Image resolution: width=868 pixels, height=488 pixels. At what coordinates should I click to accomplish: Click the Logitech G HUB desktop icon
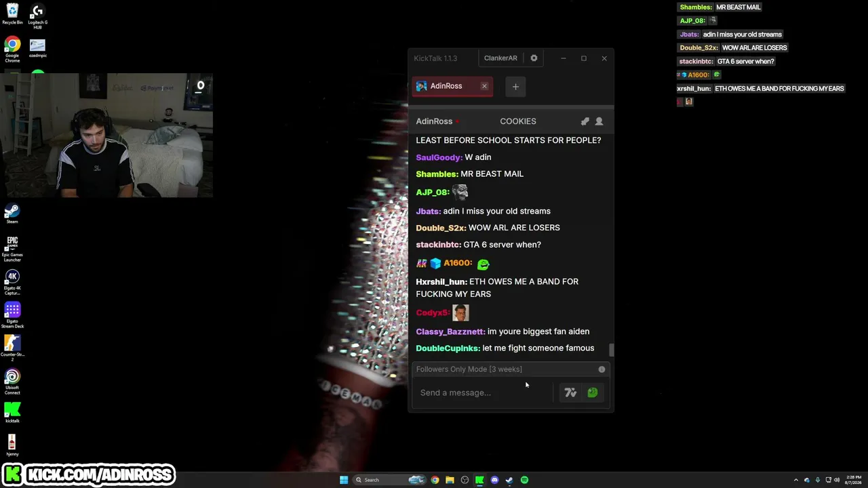(x=37, y=16)
